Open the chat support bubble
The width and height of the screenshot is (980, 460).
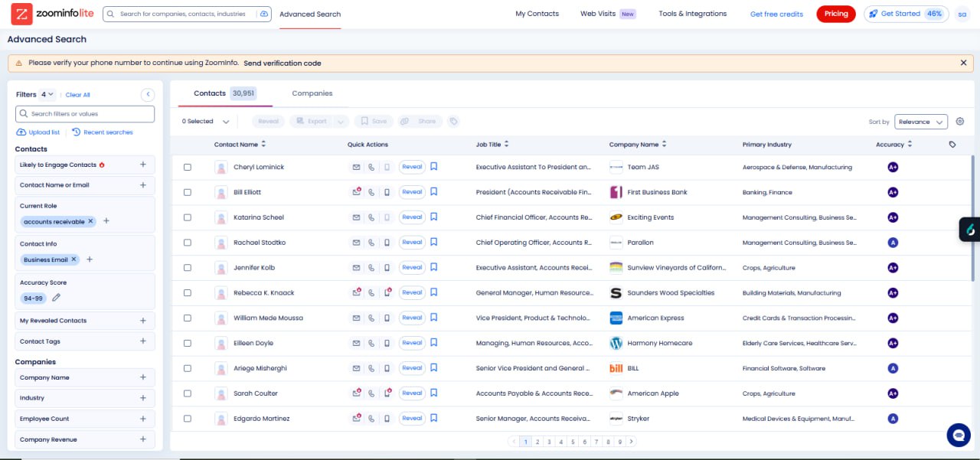958,435
